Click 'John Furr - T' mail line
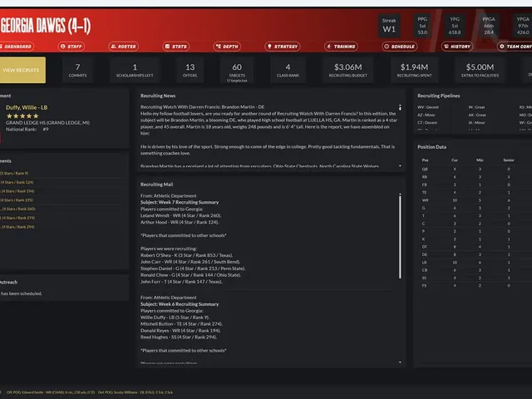532x399 pixels. click(181, 282)
